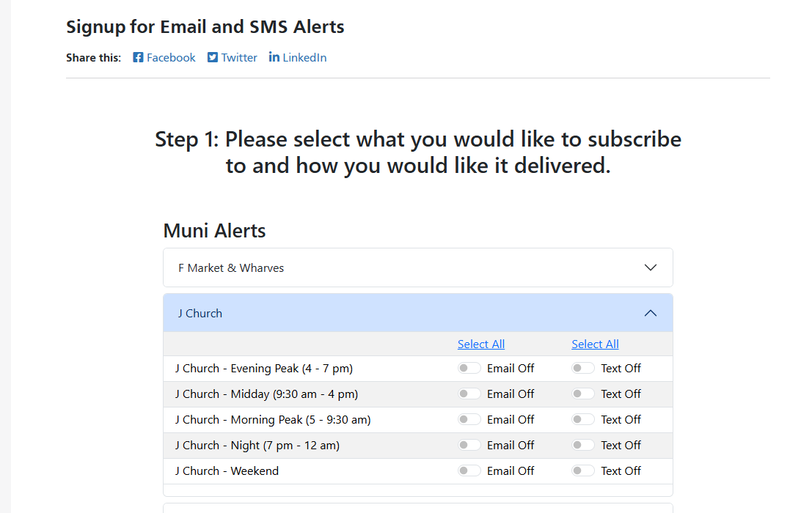Image resolution: width=812 pixels, height=513 pixels.
Task: Click 'Email Off' text in Evening Peak row
Action: [x=511, y=368]
